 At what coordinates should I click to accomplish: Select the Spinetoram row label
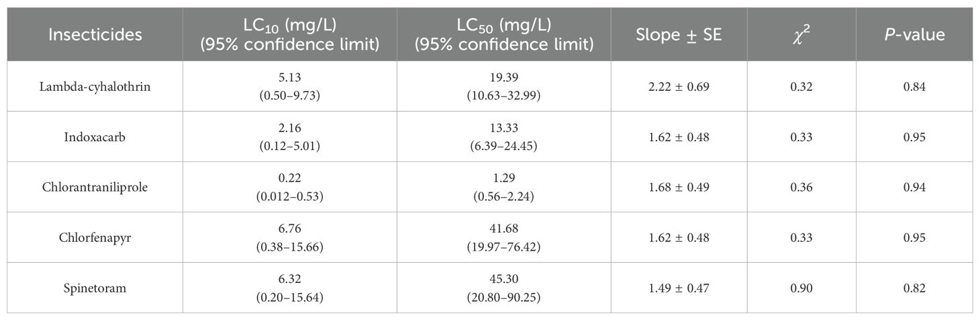[x=95, y=288]
